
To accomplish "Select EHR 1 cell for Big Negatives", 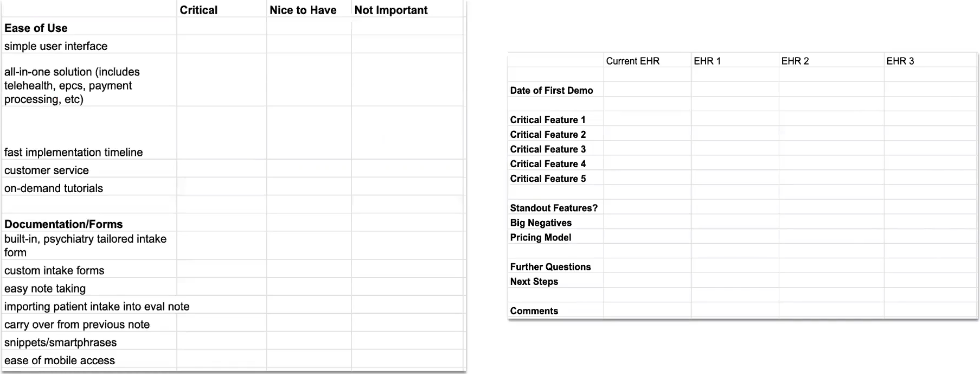I will (734, 223).
